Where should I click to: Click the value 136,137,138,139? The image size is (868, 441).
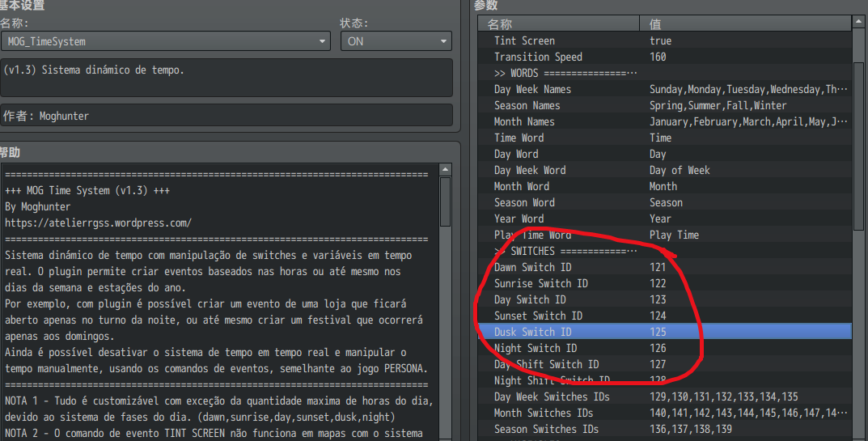click(691, 429)
